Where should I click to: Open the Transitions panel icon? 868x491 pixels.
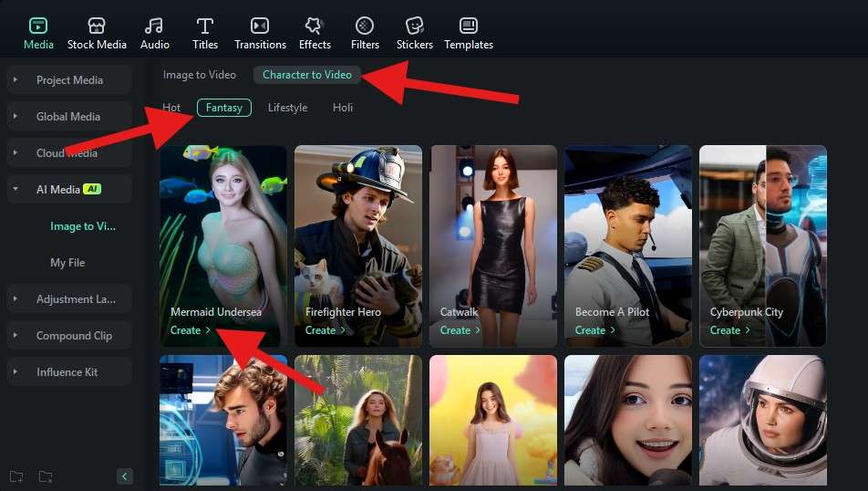tap(260, 26)
